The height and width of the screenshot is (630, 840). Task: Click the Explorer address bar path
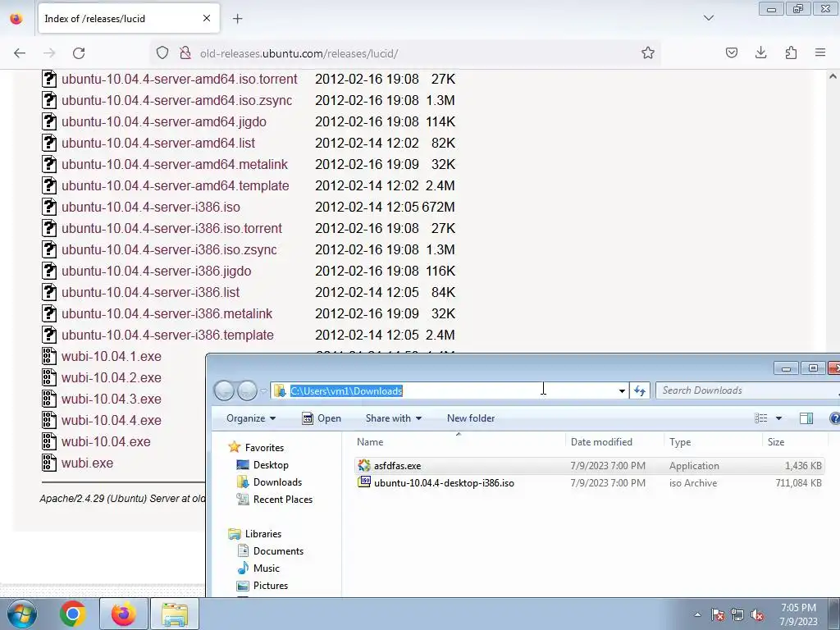point(346,390)
